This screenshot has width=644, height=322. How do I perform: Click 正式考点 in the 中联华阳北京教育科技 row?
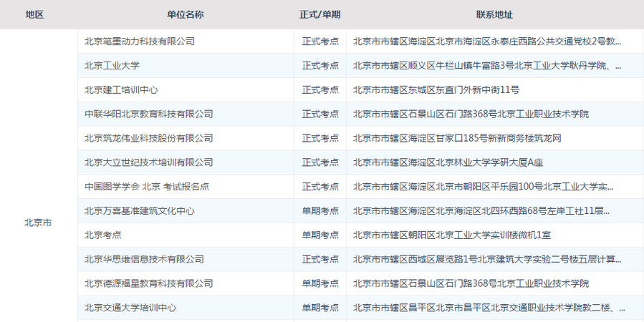pyautogui.click(x=320, y=114)
